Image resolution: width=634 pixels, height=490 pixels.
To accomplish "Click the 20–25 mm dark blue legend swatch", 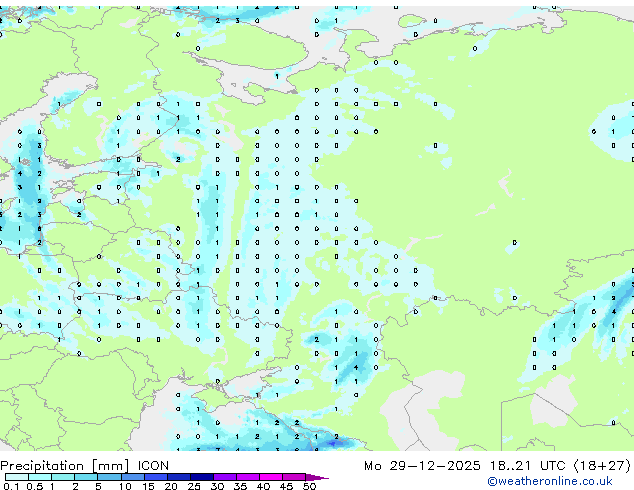I will pyautogui.click(x=178, y=477).
